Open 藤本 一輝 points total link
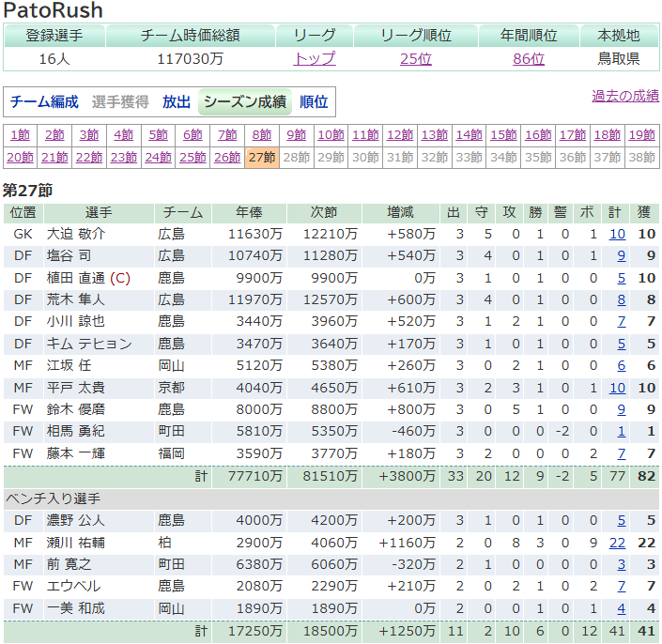This screenshot has height=644, width=662. [622, 453]
